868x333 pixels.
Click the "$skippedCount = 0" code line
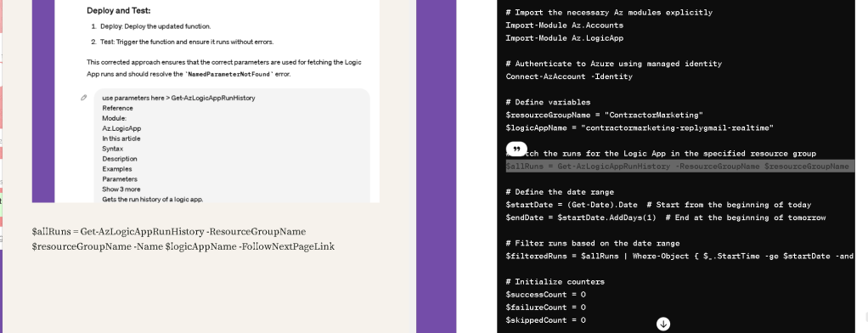click(545, 320)
